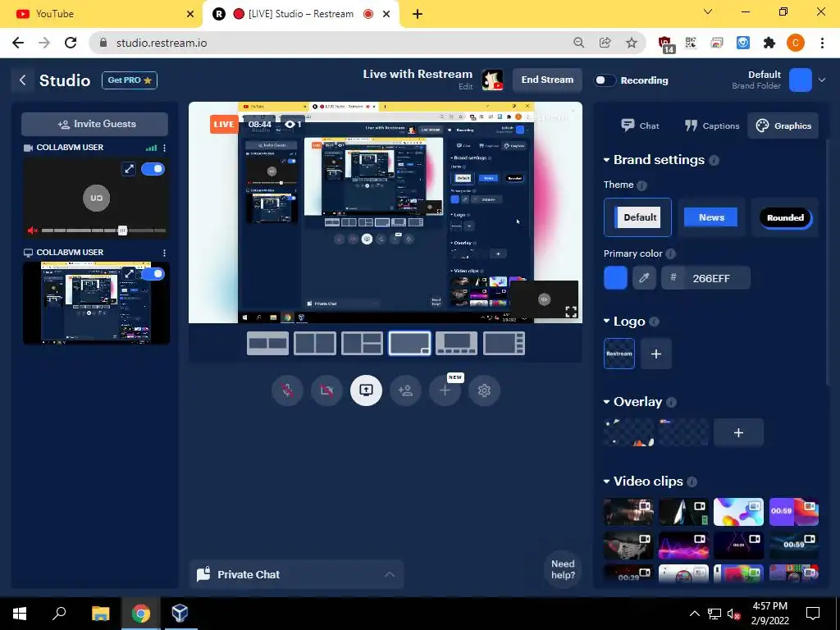Switch to the Chat tab
Image resolution: width=840 pixels, height=630 pixels.
point(640,126)
